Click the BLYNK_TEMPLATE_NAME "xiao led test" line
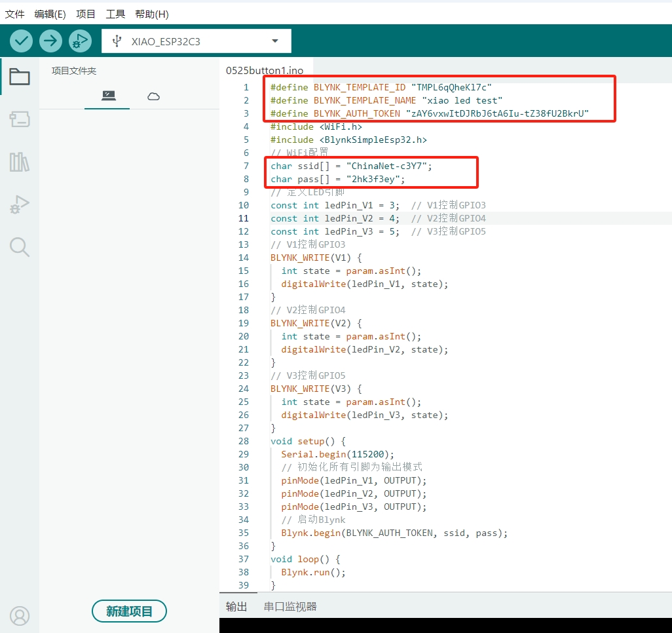The width and height of the screenshot is (672, 633). coord(386,100)
